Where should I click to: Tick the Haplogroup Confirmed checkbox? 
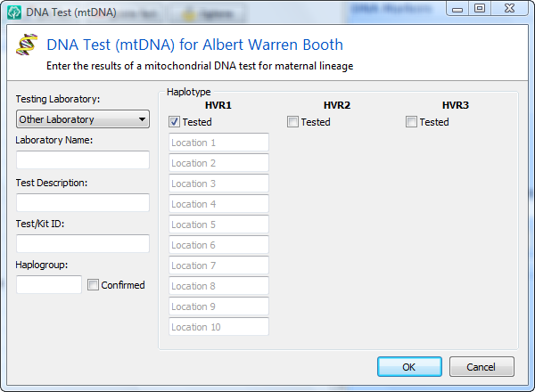[93, 284]
